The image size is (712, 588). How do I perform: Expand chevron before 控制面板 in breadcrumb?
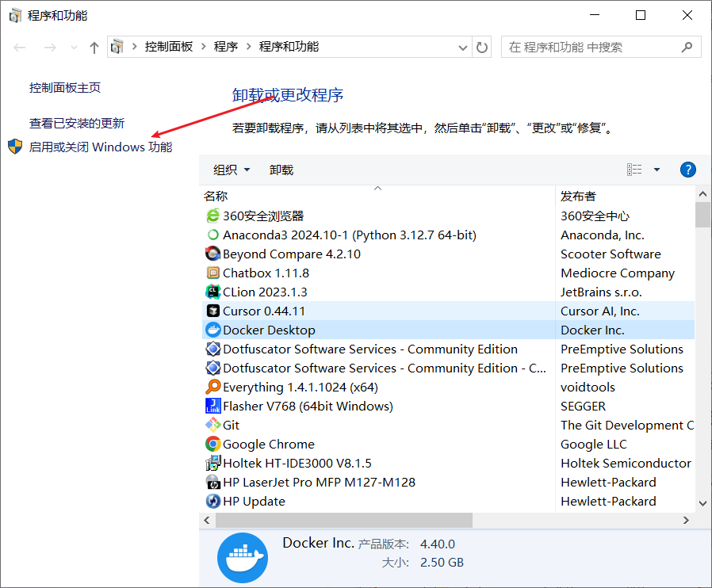pos(135,47)
